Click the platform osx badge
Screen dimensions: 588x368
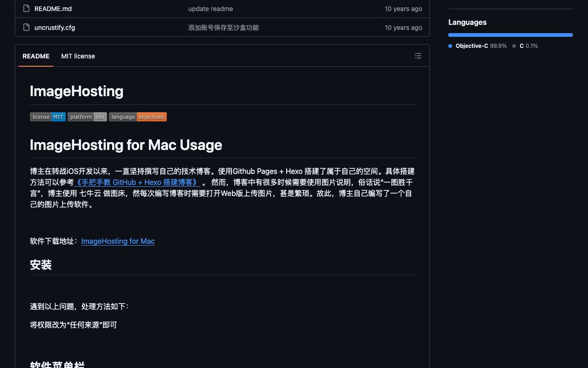tap(87, 117)
